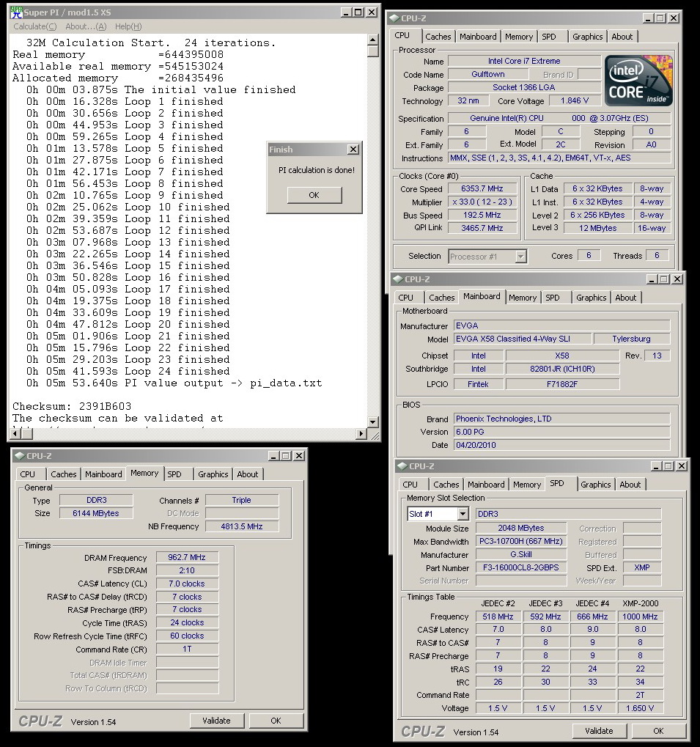Click Super PI vertical scrollbar up arrow
Screen dimensions: 700x747
373,40
